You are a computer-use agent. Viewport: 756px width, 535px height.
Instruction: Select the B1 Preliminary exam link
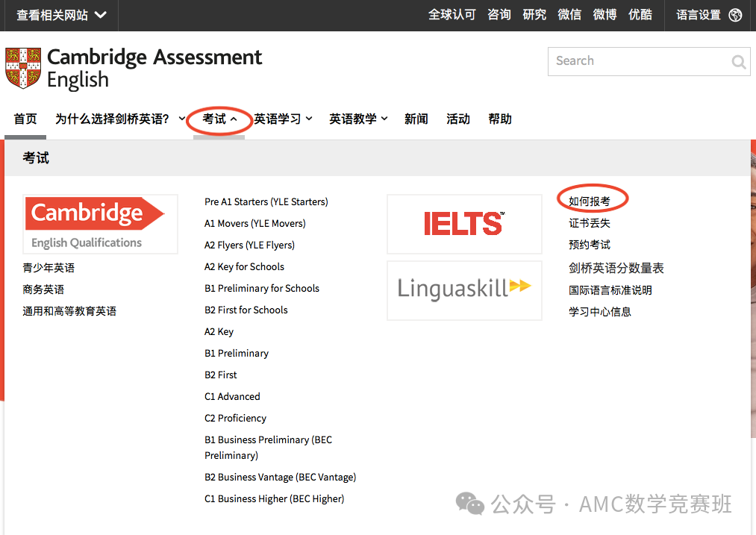click(237, 353)
